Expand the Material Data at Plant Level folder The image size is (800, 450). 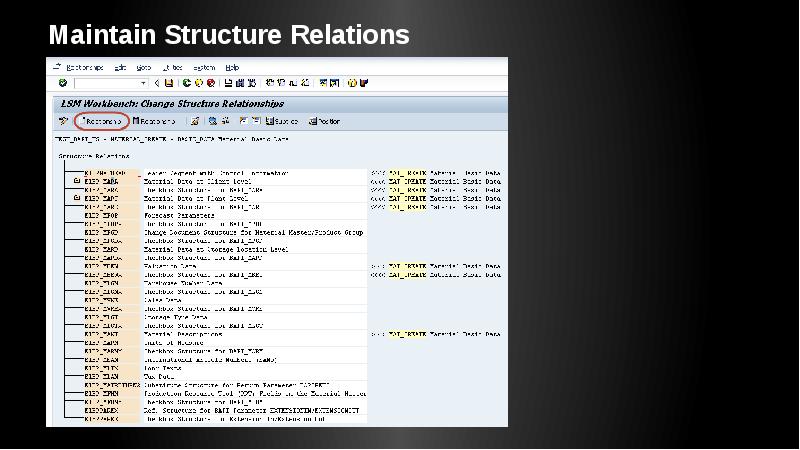coord(77,197)
